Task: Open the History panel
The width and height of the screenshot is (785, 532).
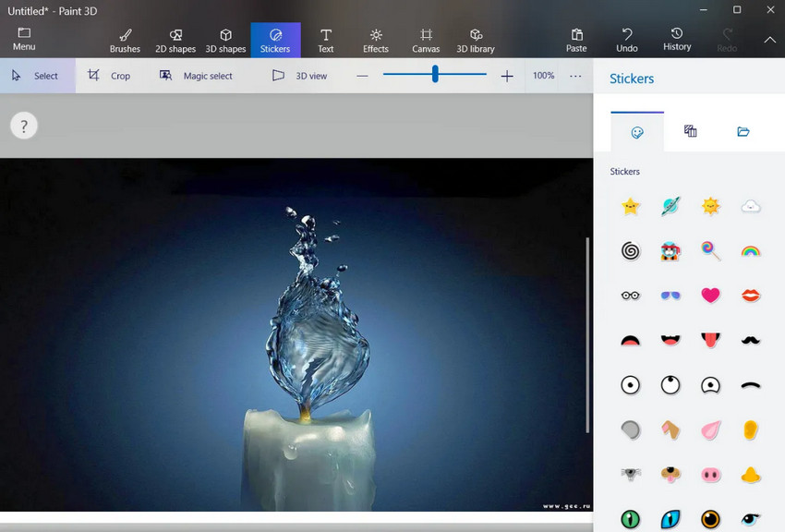Action: (676, 39)
